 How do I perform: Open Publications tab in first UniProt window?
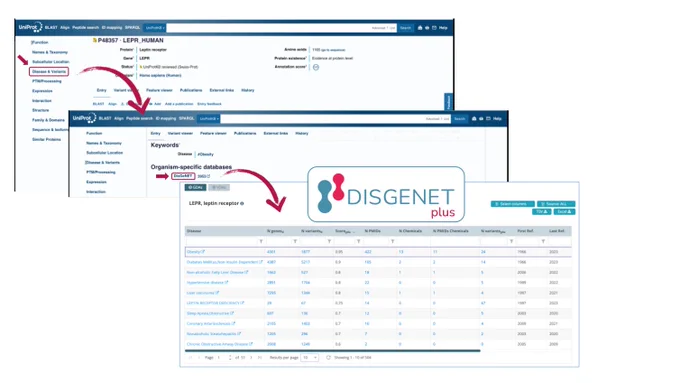[x=191, y=90]
